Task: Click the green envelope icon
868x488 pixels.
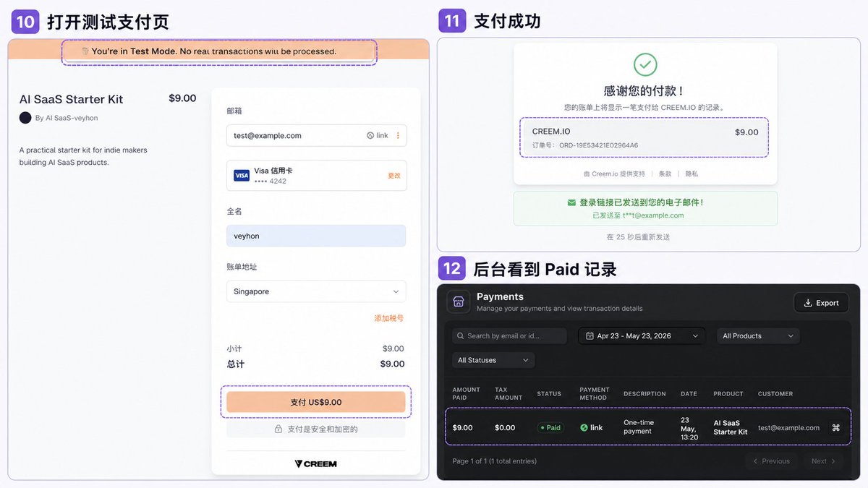Action: pyautogui.click(x=572, y=202)
